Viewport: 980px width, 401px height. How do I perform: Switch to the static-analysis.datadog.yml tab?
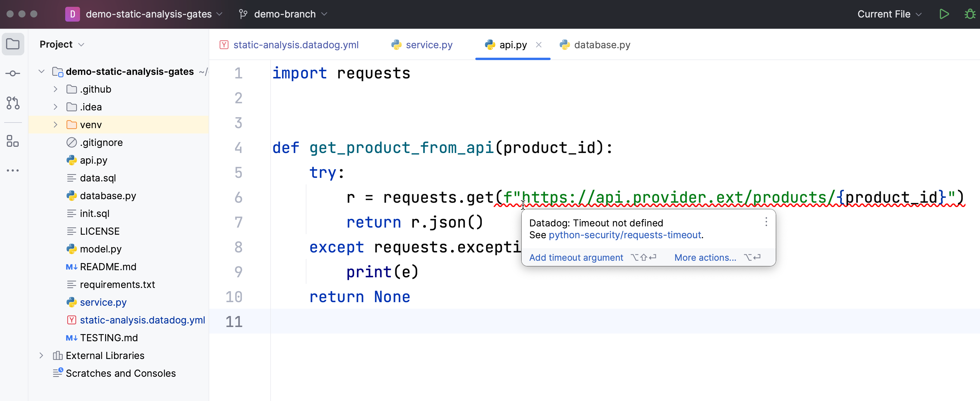(x=296, y=44)
